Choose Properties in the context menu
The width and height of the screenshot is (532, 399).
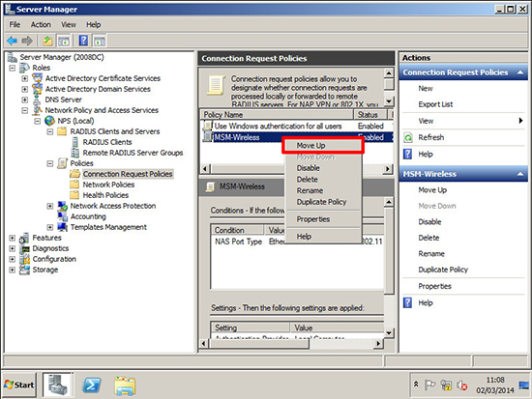point(323,219)
